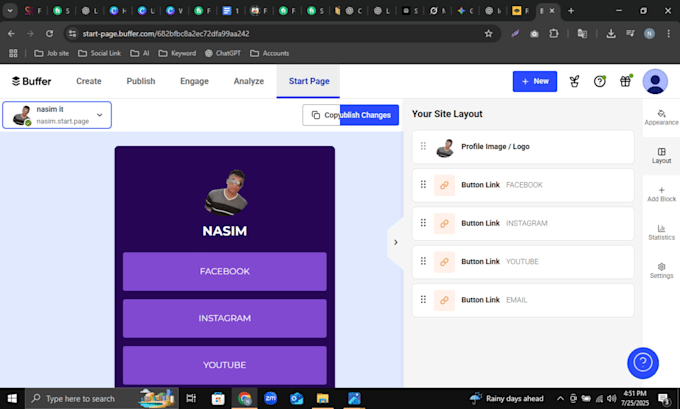The width and height of the screenshot is (680, 409).
Task: Open the browser's three-dot menu
Action: click(668, 33)
